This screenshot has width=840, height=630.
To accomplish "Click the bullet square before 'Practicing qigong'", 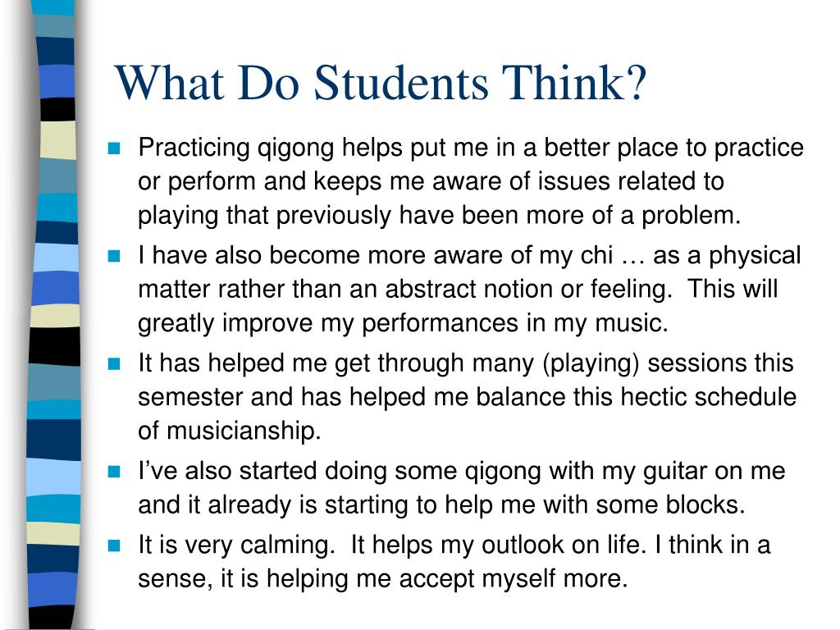I will pyautogui.click(x=114, y=148).
